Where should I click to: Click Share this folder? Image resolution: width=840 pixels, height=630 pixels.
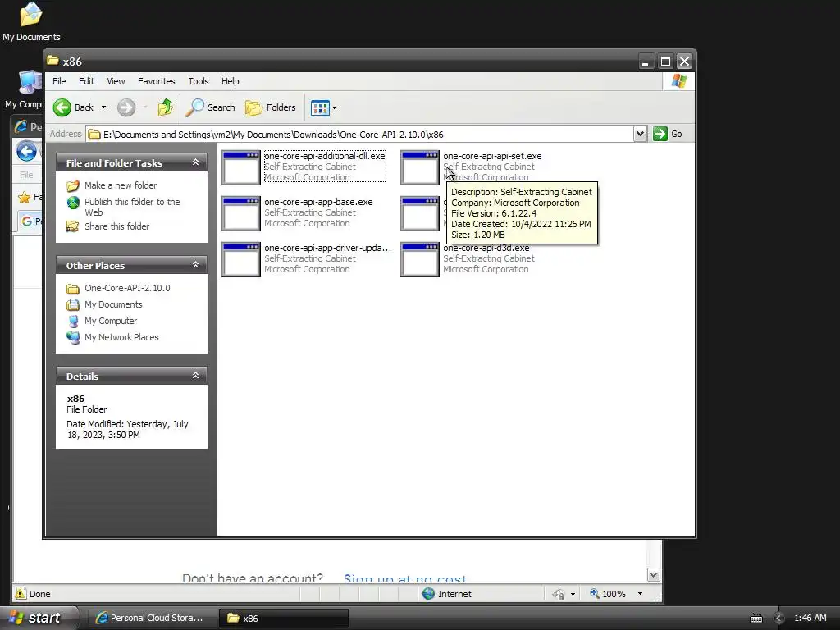pos(116,226)
